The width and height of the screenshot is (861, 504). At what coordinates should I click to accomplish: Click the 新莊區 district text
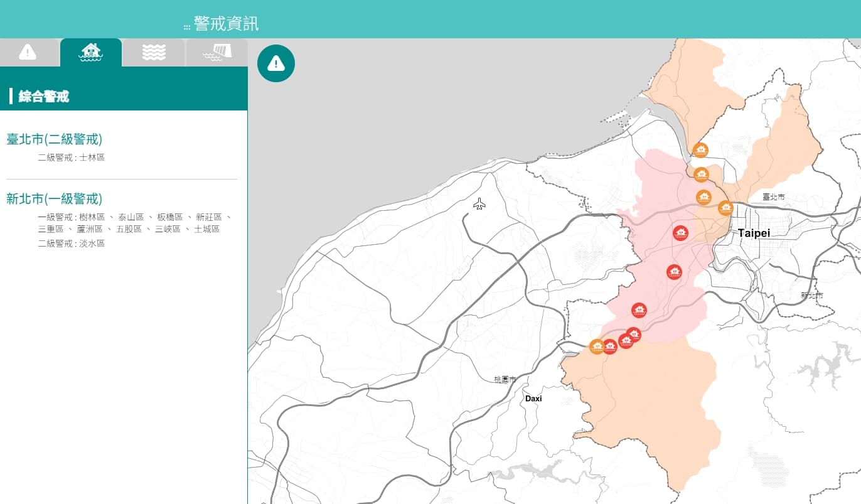[x=209, y=217]
